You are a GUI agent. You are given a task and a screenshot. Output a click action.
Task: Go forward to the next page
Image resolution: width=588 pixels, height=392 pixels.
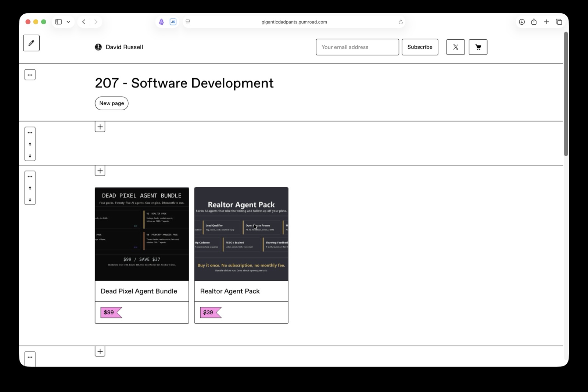point(96,22)
